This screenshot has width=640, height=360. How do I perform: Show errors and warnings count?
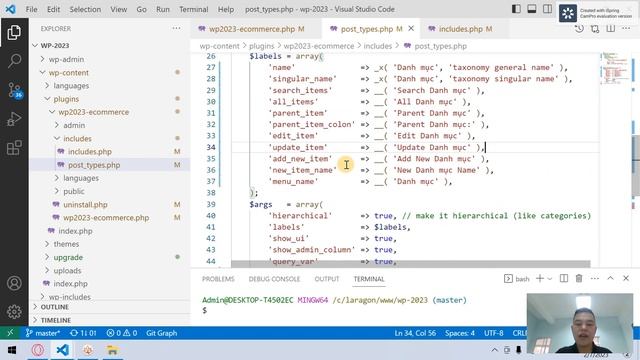tap(122, 333)
